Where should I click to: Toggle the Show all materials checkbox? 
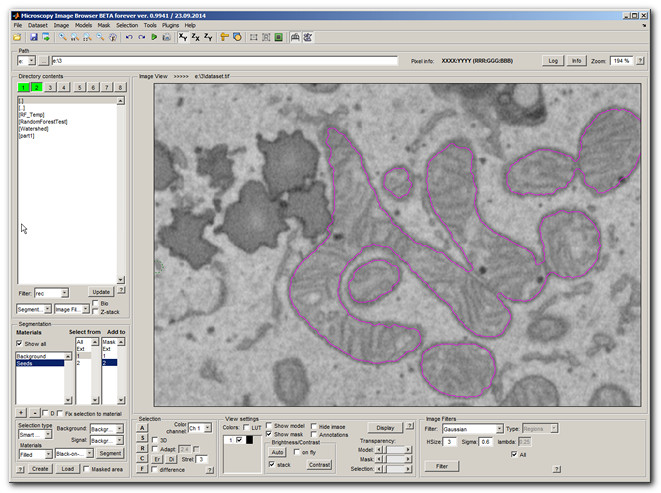pos(21,342)
